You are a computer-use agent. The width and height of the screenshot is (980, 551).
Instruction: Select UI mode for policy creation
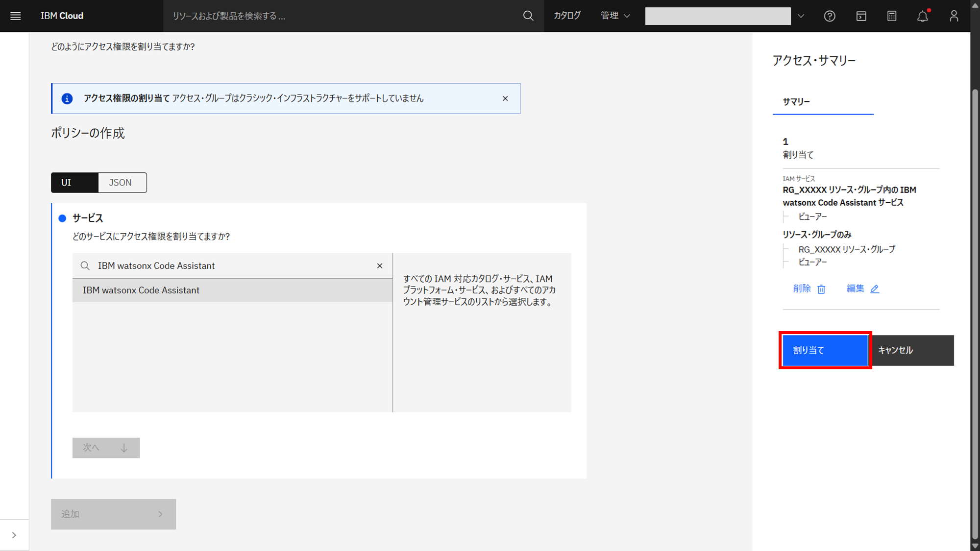74,182
